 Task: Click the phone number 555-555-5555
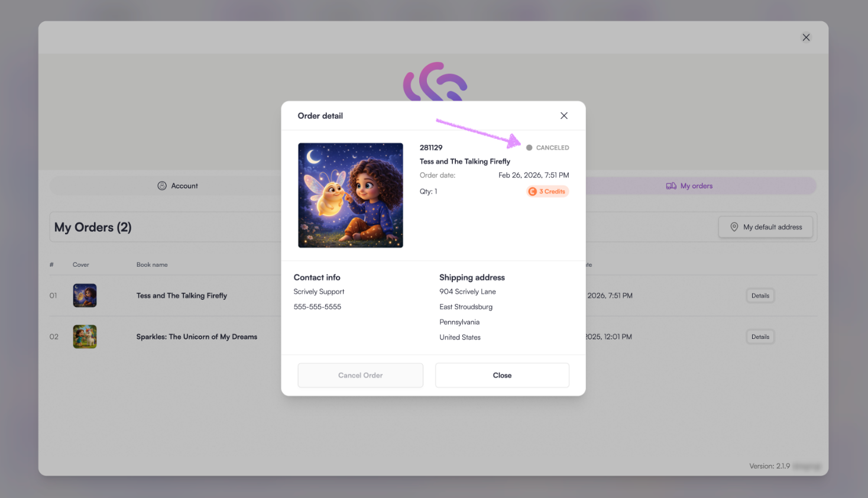pos(318,307)
